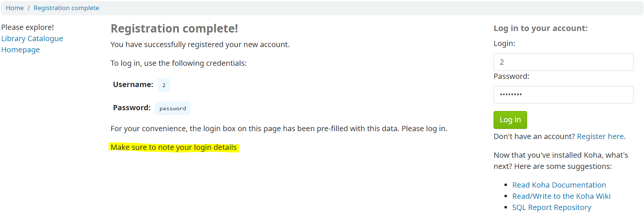Click the bold Password: label in credentials

pos(132,108)
